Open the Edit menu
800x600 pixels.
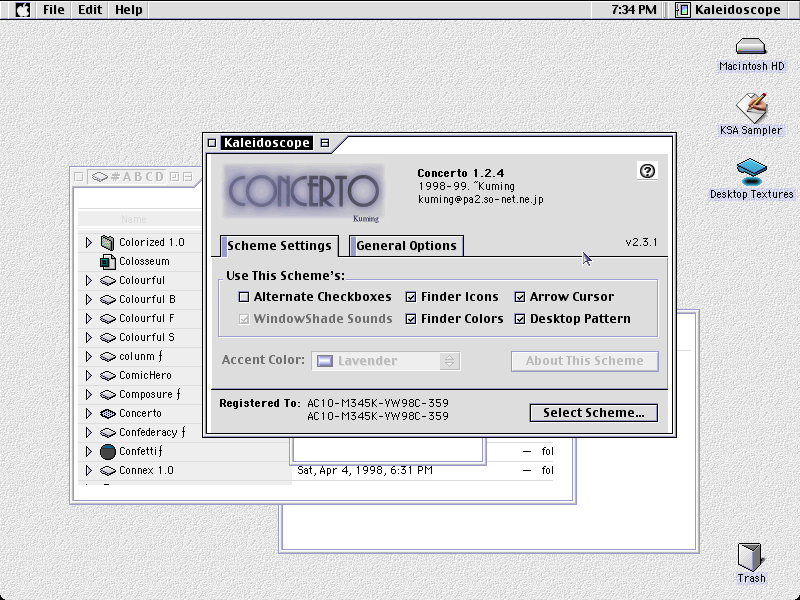tap(90, 10)
